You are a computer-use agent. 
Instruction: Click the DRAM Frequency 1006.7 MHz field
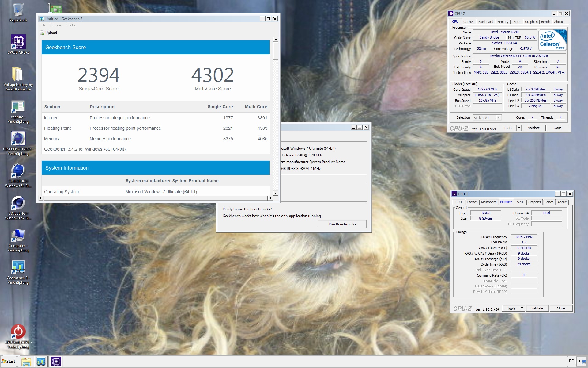[524, 237]
